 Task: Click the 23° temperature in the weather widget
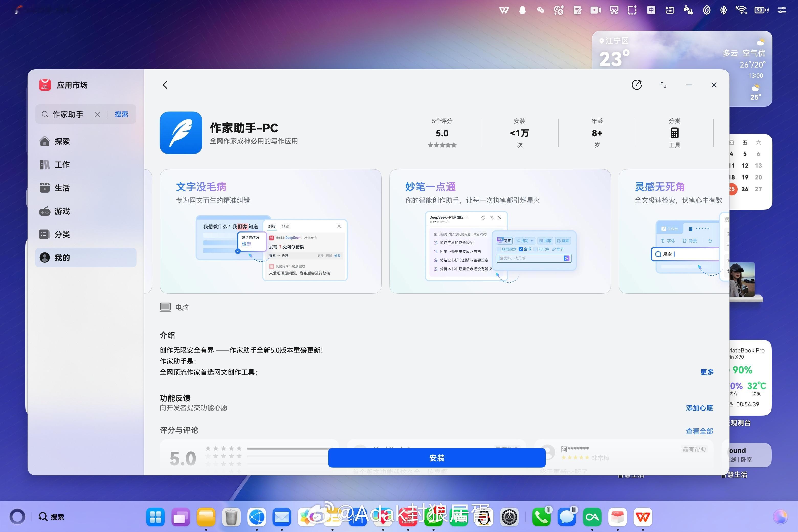614,59
